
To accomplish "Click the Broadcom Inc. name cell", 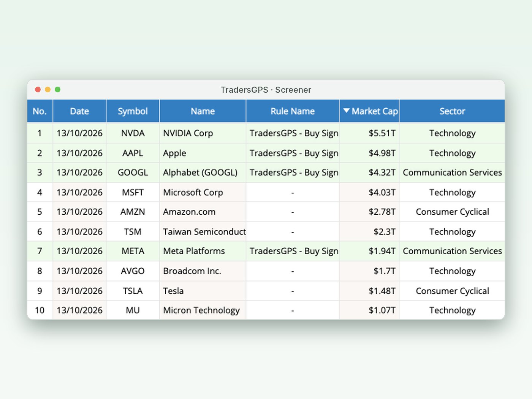I will [203, 271].
